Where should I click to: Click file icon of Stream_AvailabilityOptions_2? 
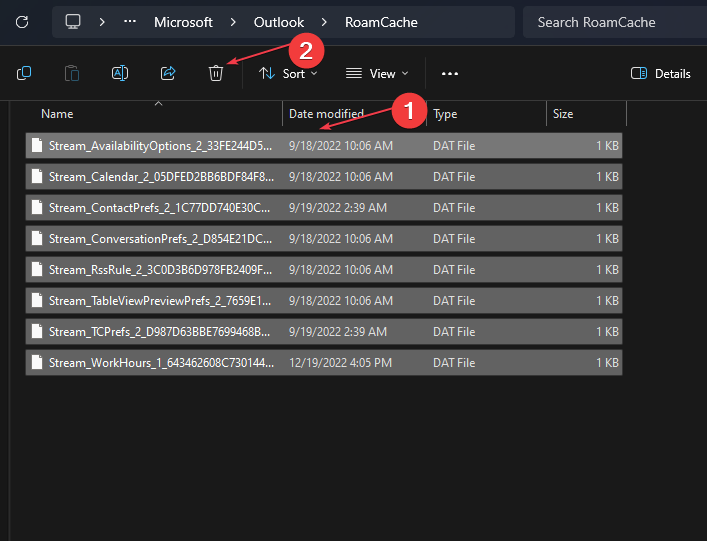click(37, 145)
